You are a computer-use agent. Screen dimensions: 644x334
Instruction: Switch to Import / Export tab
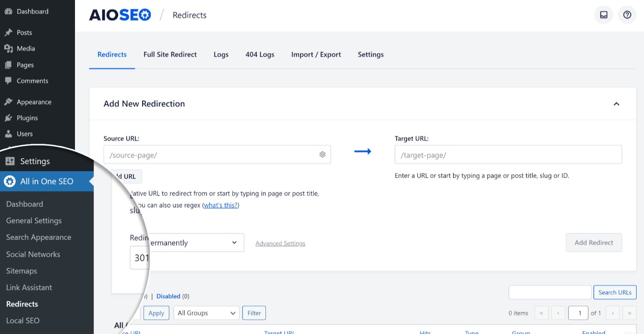[316, 54]
